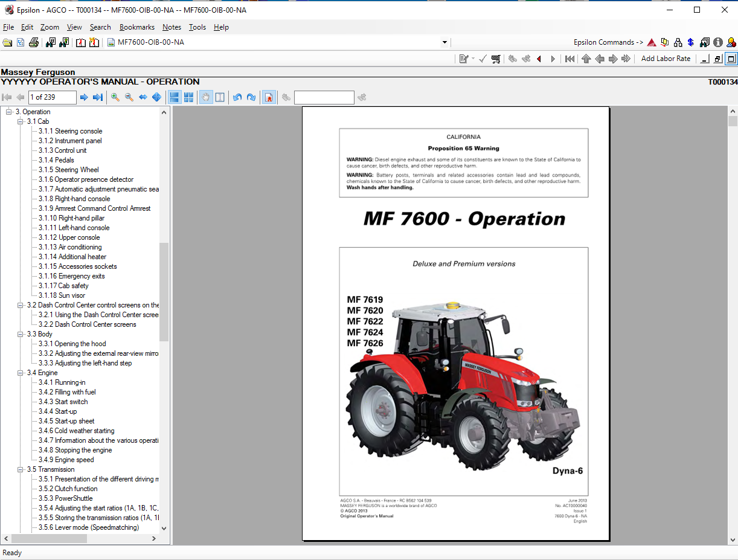Toggle the bookmark panel page icon
Image resolution: width=738 pixels, height=560 pixels.
(x=269, y=97)
